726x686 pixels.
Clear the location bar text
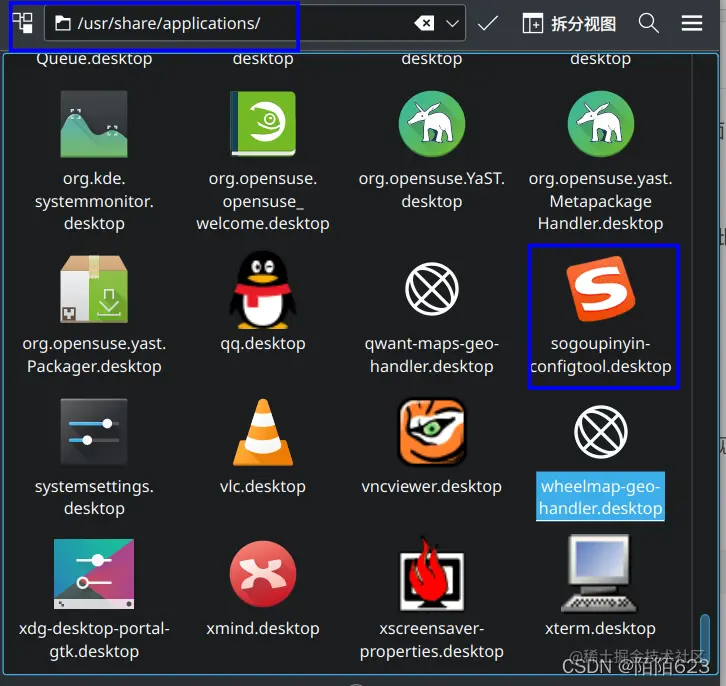coord(424,23)
